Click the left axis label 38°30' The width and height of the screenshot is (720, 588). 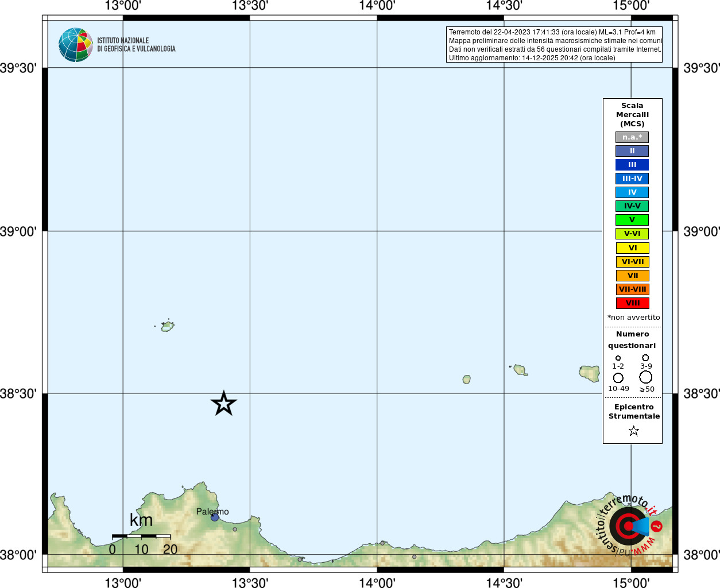point(18,393)
